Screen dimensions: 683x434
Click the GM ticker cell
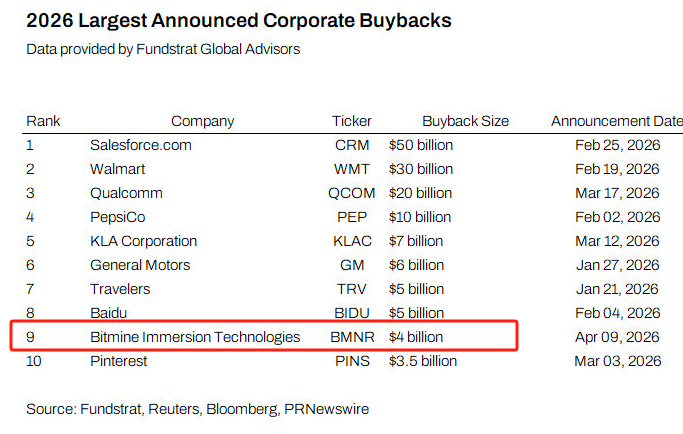coord(352,265)
